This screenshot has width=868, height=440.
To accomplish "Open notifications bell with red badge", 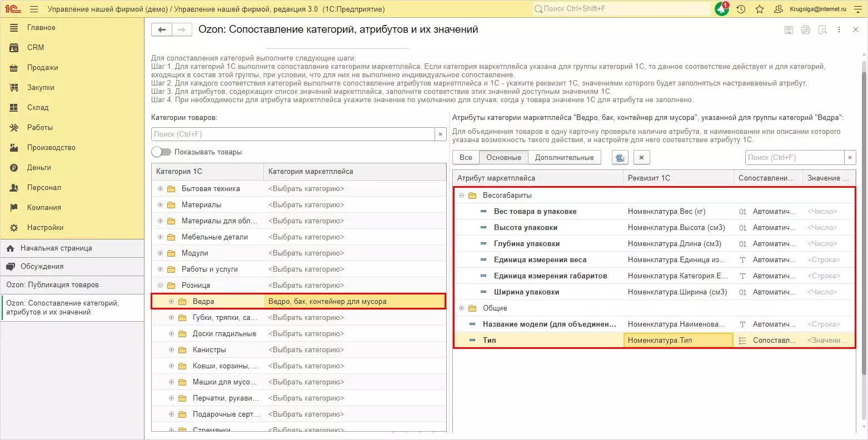I will click(721, 9).
